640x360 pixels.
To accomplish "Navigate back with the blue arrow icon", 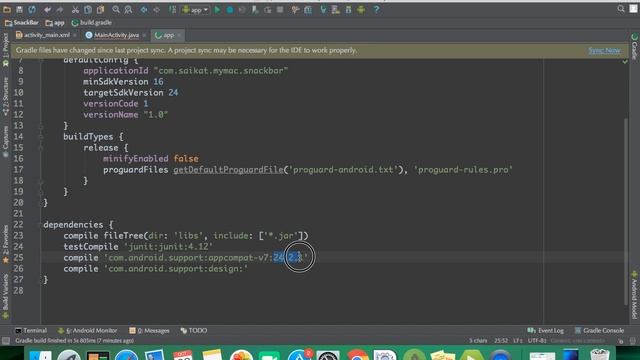I will coord(144,9).
